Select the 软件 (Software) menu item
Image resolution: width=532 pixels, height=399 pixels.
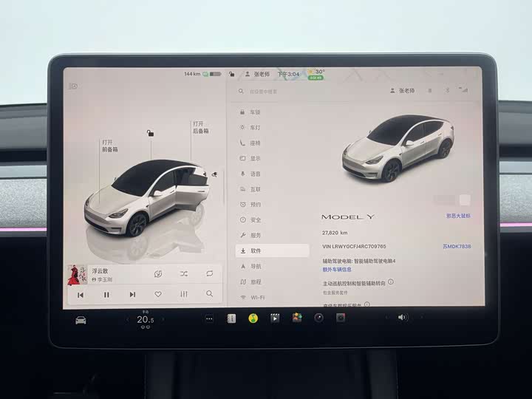[272, 250]
